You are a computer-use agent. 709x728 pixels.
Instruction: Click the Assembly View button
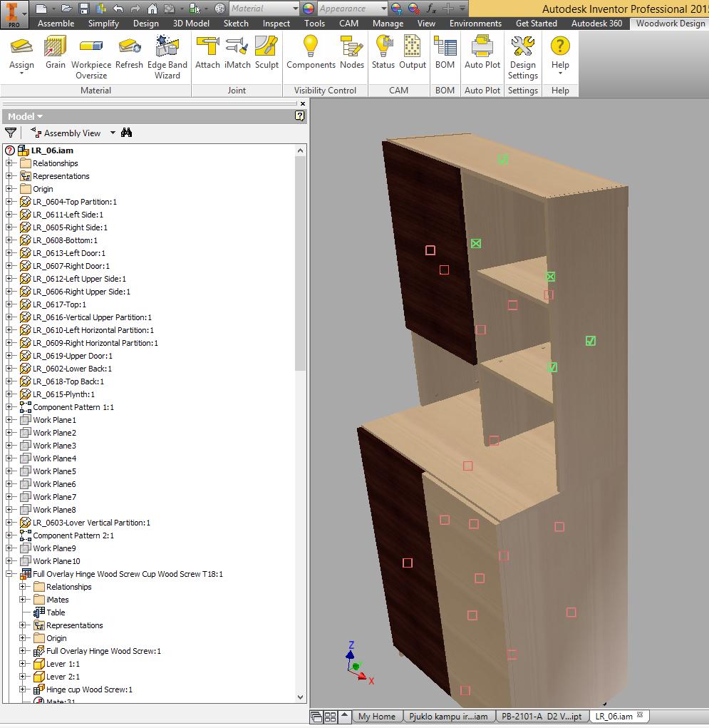tap(72, 133)
